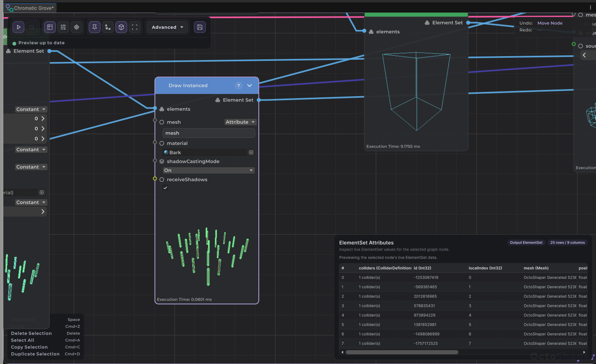Switch to the Chromatic Grove tab

coord(30,8)
